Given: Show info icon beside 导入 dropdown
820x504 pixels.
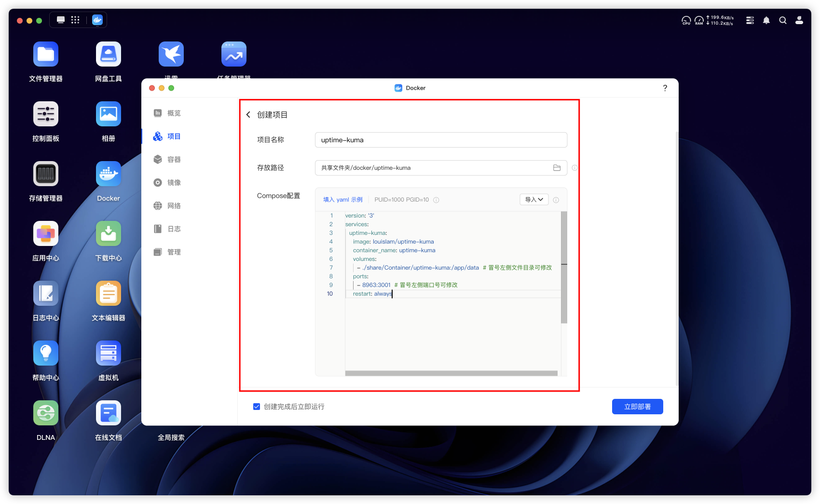Looking at the screenshot, I should pos(556,200).
